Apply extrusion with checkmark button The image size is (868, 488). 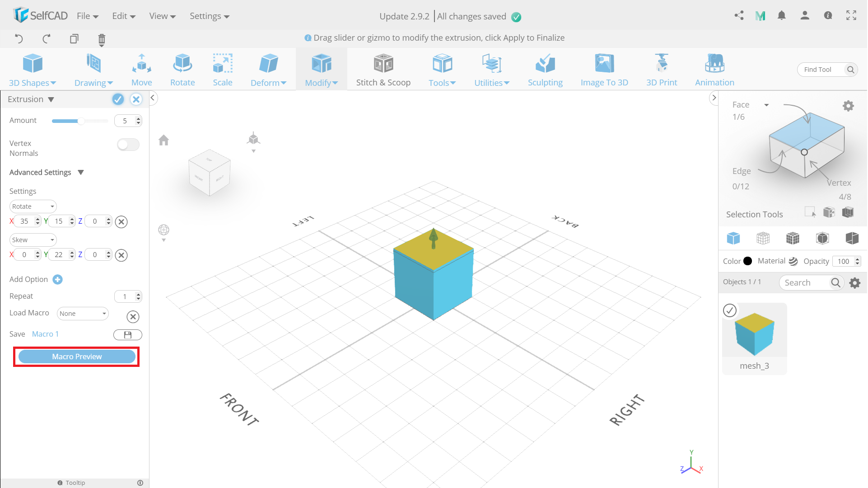tap(117, 99)
